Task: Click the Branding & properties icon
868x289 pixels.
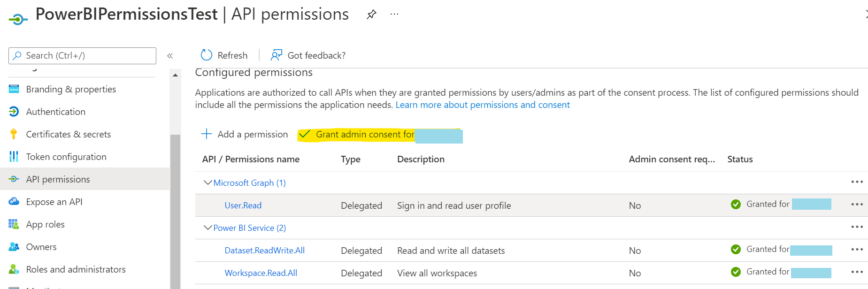Action: pos(14,89)
